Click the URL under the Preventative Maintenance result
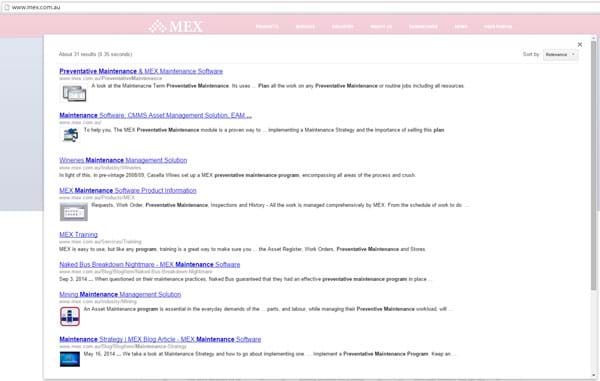Viewport: 600px width, 381px height. tap(111, 78)
